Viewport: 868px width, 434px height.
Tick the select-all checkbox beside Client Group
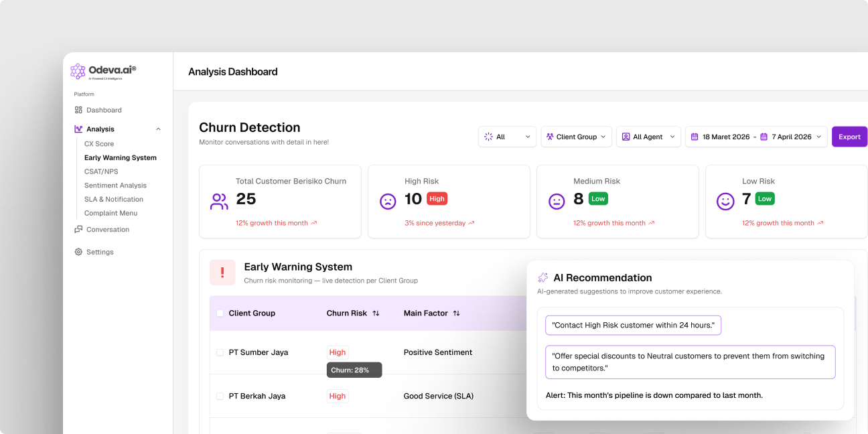tap(220, 313)
